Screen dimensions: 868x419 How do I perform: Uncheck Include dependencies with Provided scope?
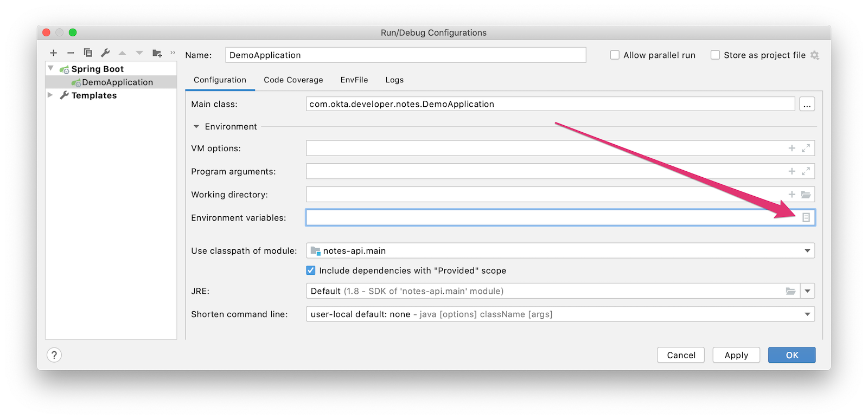pyautogui.click(x=311, y=270)
